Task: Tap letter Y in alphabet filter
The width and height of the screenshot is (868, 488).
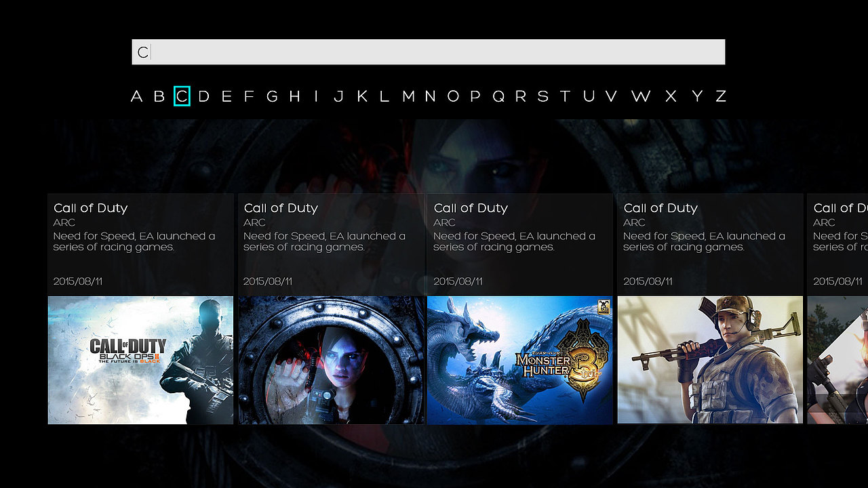Action: click(697, 96)
